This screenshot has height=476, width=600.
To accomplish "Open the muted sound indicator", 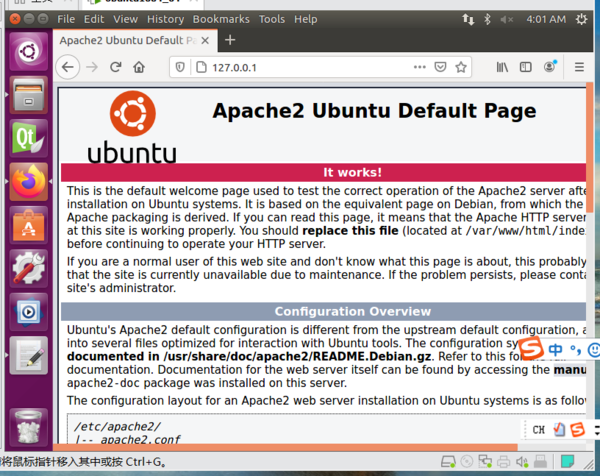I will tap(507, 19).
